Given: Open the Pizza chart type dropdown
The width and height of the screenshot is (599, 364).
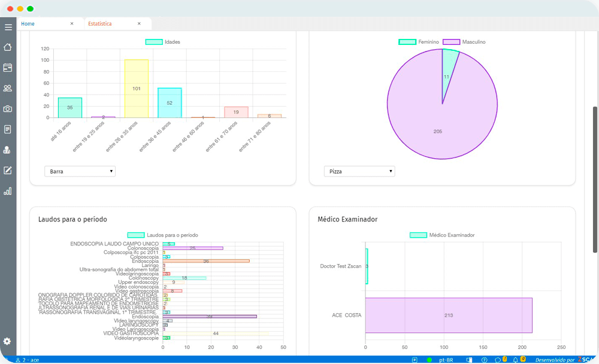Looking at the screenshot, I should pos(359,171).
